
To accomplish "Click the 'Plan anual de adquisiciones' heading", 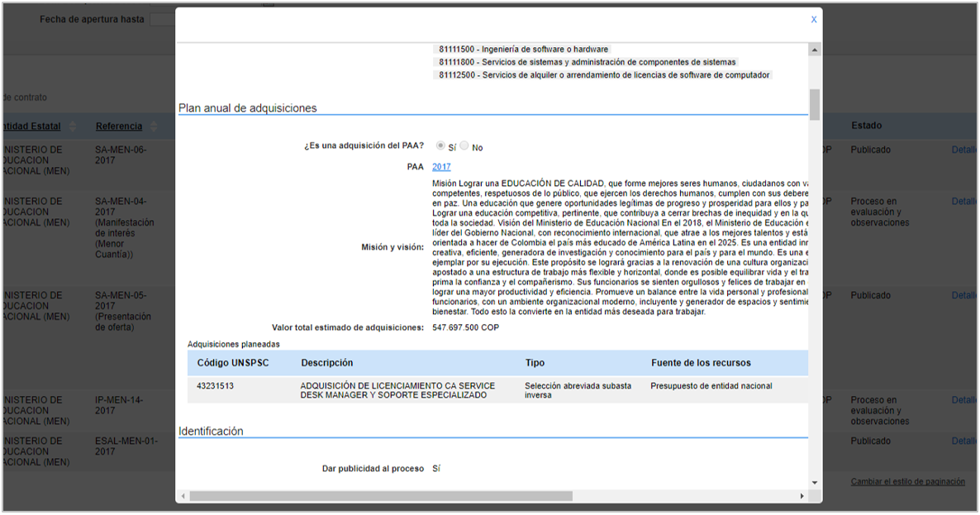I will [248, 108].
